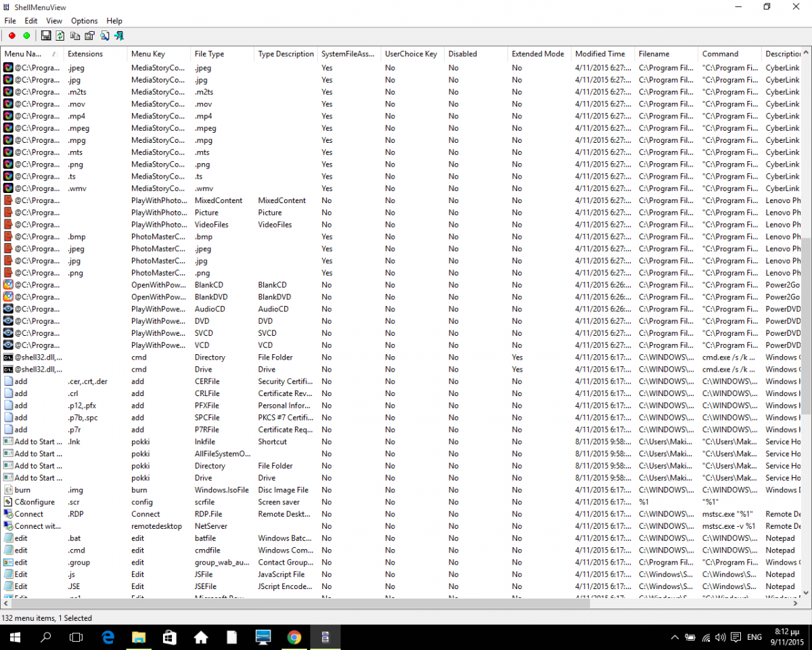Select the C&configure .scr menu item row
The width and height of the screenshot is (812, 650).
34,502
